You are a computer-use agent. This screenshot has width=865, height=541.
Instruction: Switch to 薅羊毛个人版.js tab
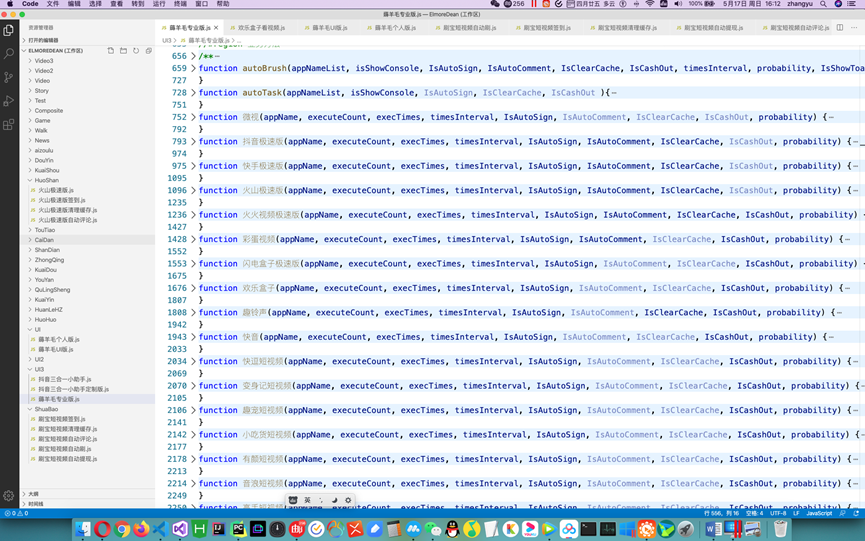[x=395, y=28]
